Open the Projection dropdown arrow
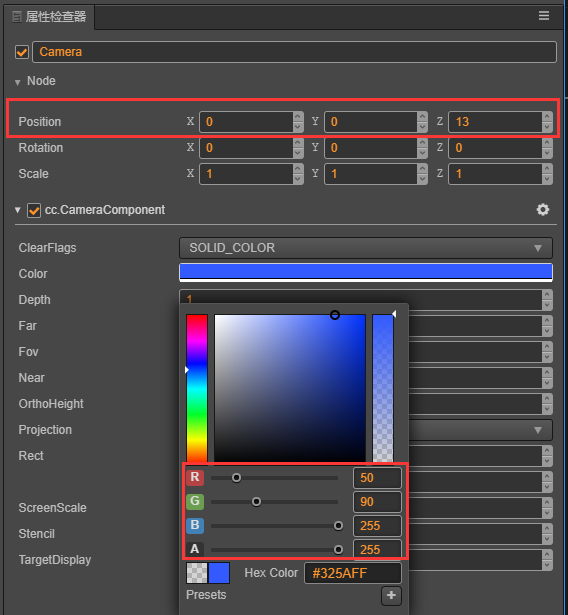The image size is (568, 615). (538, 430)
